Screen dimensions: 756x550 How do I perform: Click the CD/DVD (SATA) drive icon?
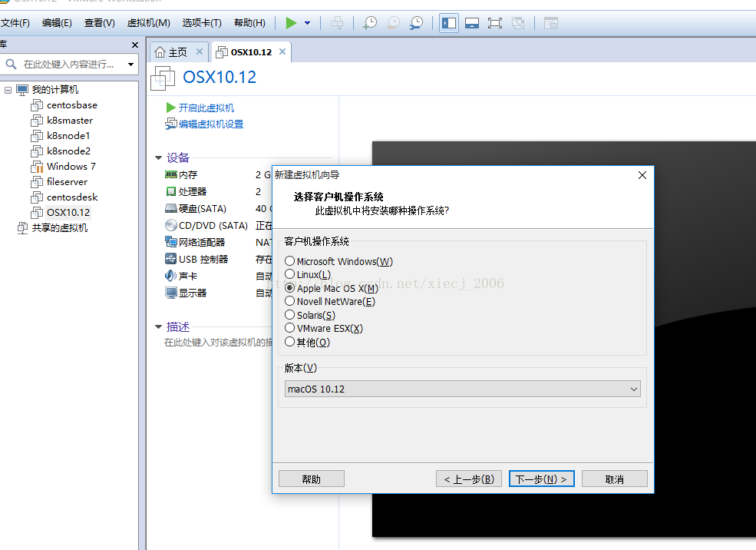point(171,225)
